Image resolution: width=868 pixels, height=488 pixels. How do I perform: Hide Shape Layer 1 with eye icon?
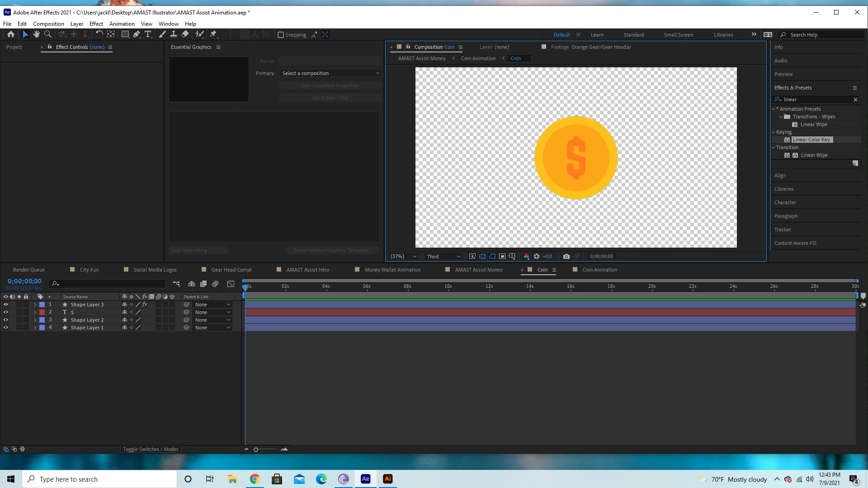click(6, 328)
